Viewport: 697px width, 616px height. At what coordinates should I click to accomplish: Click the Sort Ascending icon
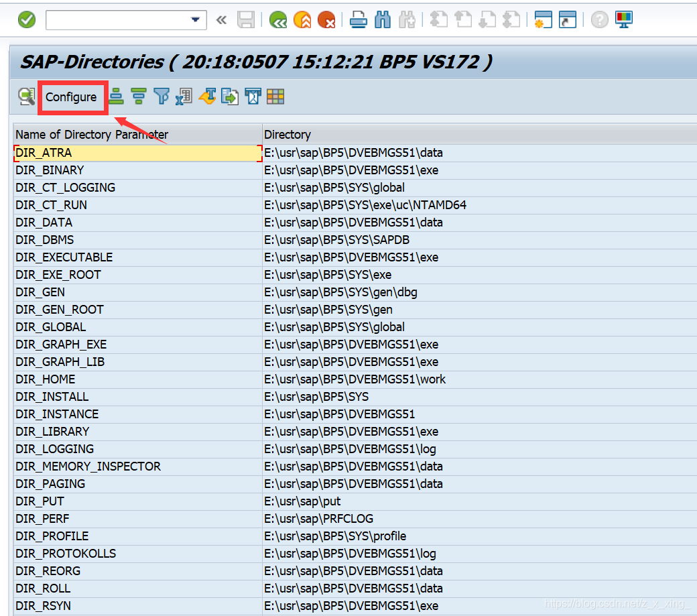116,97
